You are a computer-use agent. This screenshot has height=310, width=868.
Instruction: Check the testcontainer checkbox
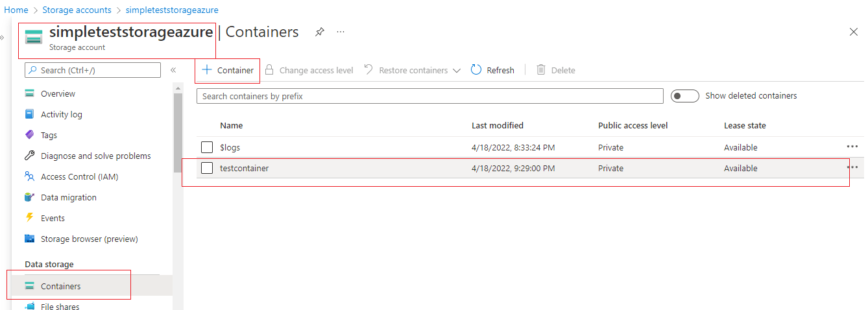207,168
